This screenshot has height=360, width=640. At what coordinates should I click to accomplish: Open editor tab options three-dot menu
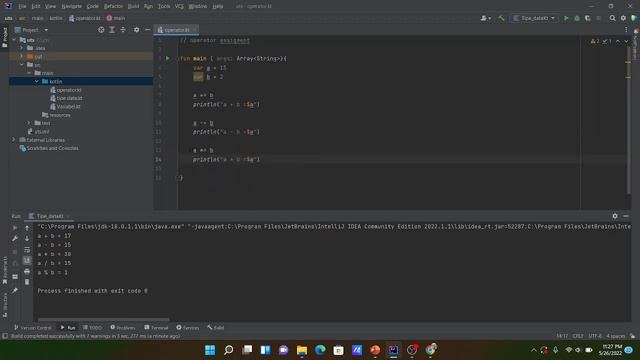626,30
